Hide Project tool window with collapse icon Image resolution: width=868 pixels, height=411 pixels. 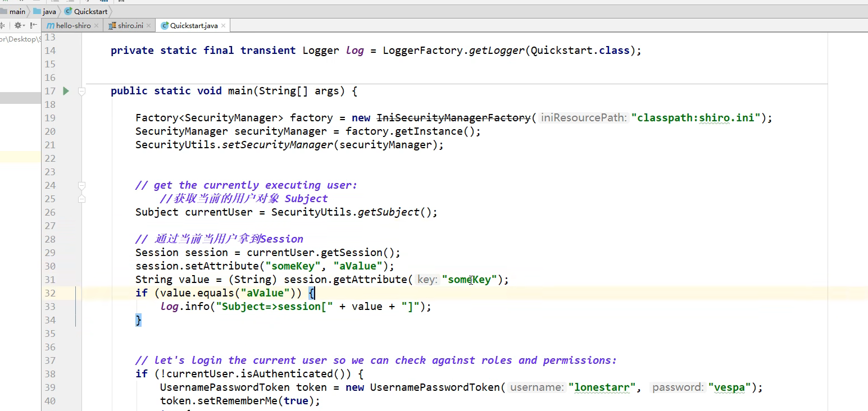[x=33, y=25]
